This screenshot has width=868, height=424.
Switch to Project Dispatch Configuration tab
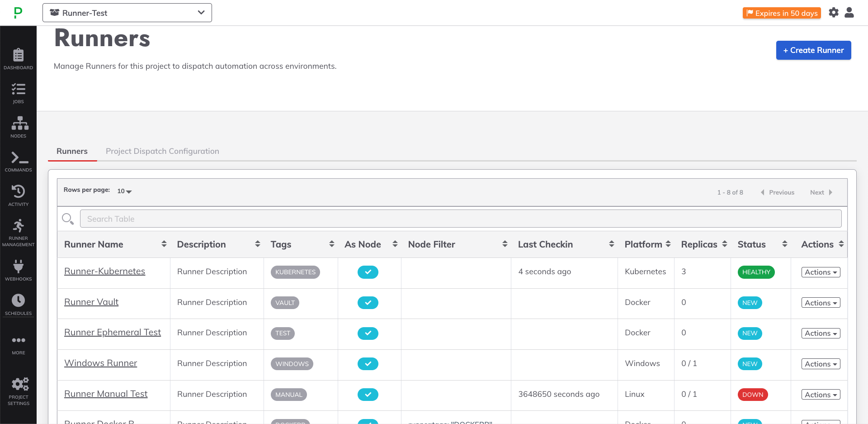coord(162,151)
